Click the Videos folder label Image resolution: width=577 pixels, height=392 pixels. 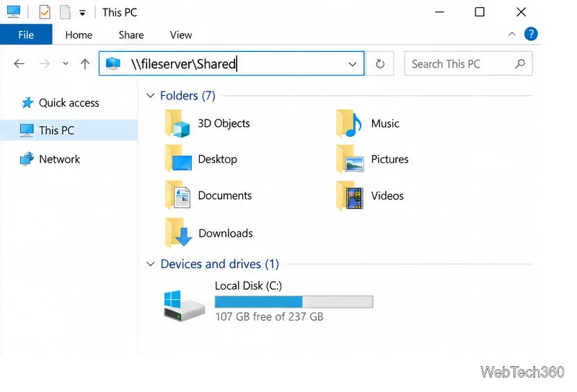coord(387,195)
